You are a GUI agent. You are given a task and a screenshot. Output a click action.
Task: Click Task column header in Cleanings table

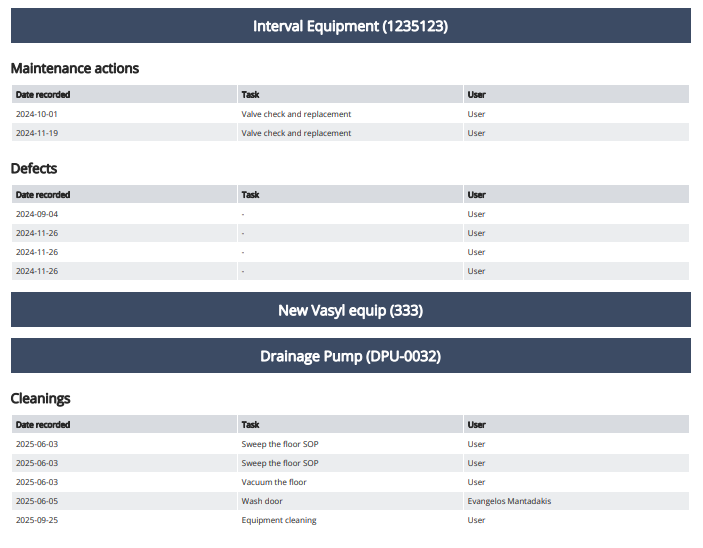tap(250, 425)
